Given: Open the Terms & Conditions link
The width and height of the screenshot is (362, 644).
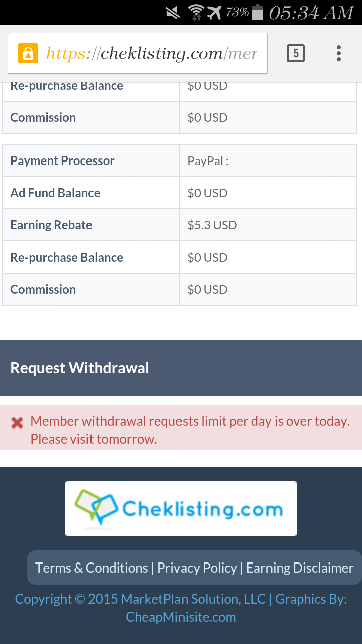Looking at the screenshot, I should tap(92, 568).
